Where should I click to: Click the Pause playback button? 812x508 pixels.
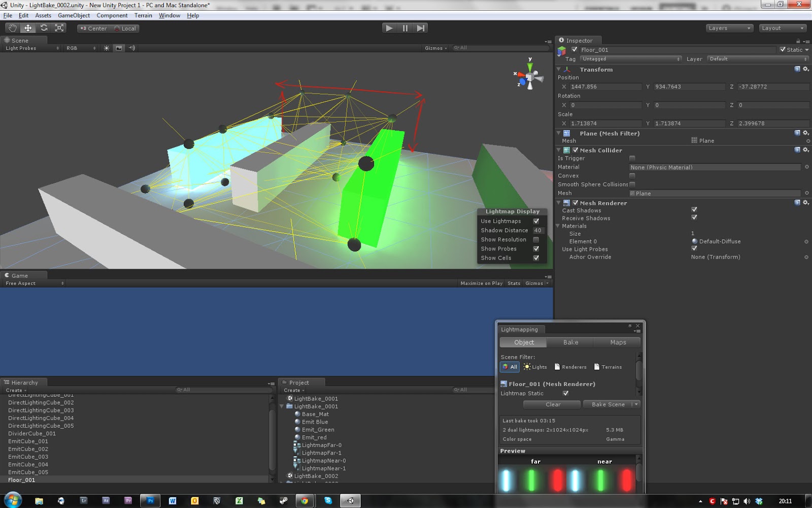click(405, 28)
